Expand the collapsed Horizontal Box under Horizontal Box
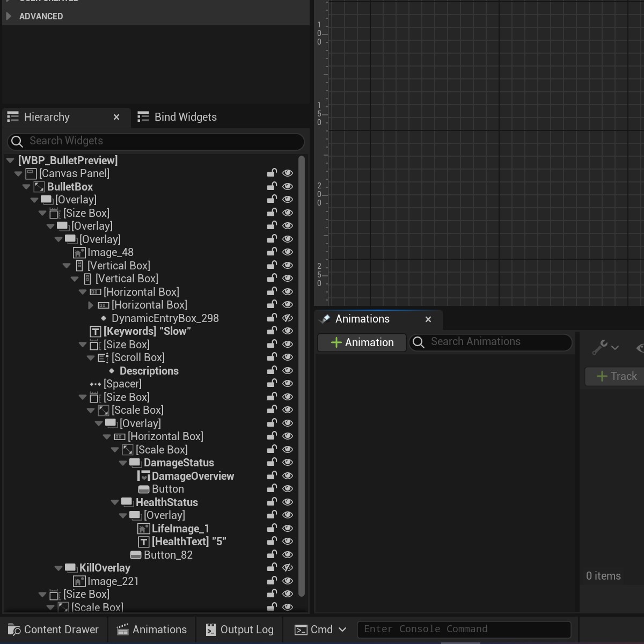 91,305
